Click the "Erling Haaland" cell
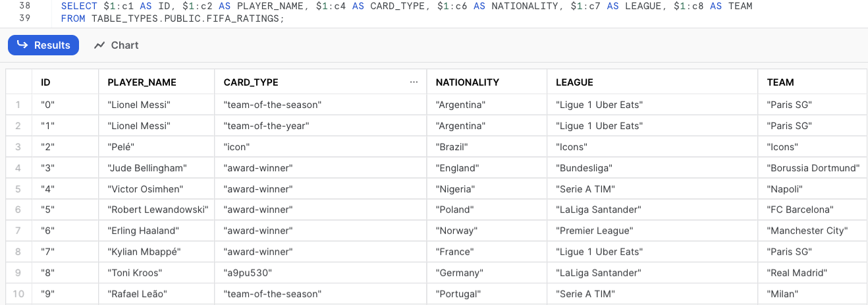The width and height of the screenshot is (868, 305). pos(157,231)
